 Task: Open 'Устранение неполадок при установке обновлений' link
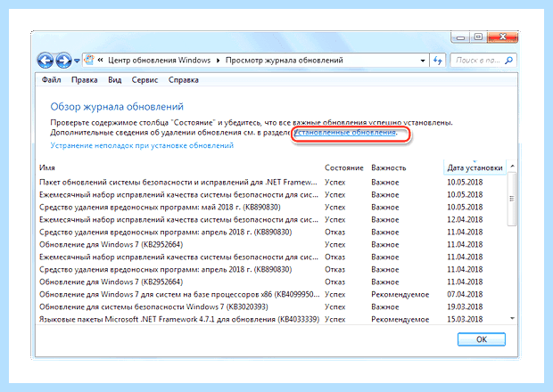tap(142, 145)
